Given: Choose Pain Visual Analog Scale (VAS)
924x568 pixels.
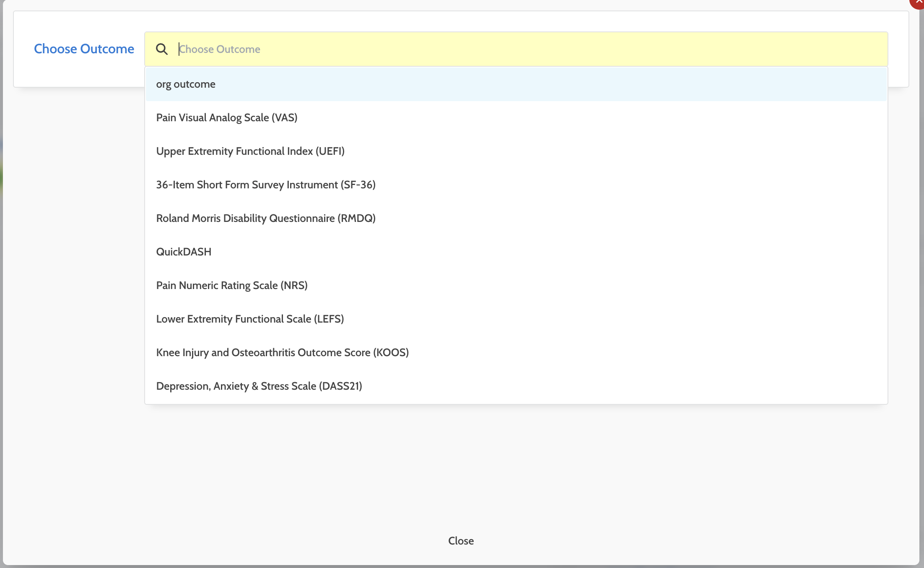Looking at the screenshot, I should [227, 118].
